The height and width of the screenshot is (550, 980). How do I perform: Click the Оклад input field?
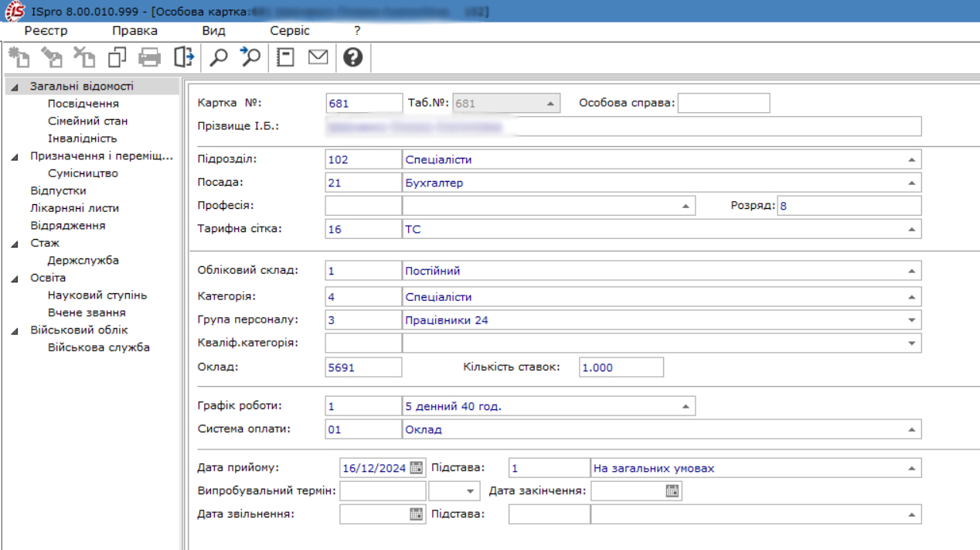pyautogui.click(x=363, y=367)
